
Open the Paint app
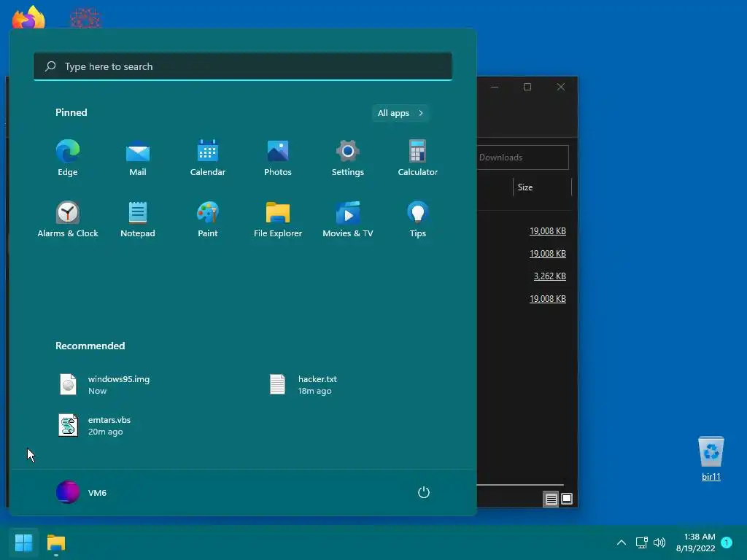[x=208, y=219]
